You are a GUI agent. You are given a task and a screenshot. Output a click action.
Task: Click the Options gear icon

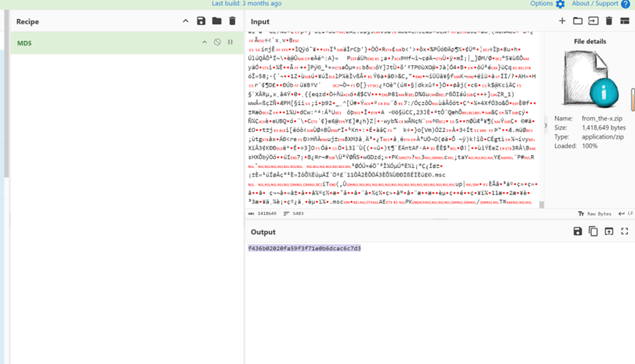[560, 4]
